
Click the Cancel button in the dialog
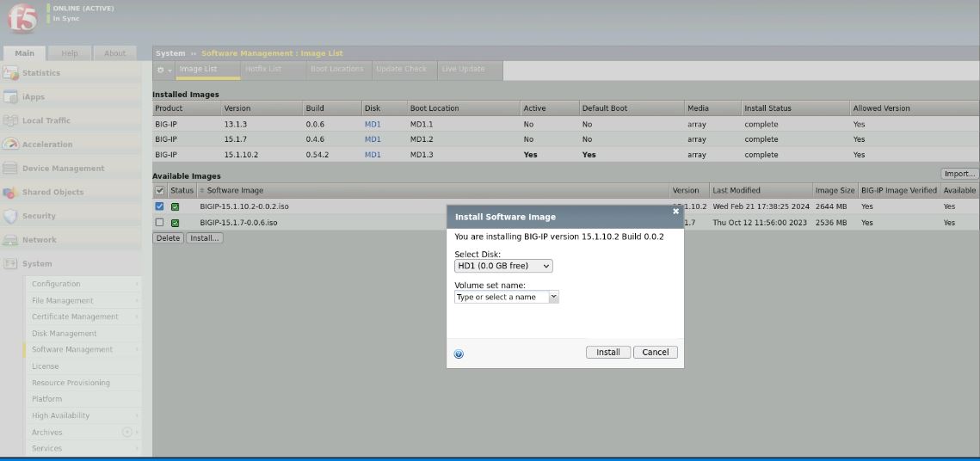(655, 352)
